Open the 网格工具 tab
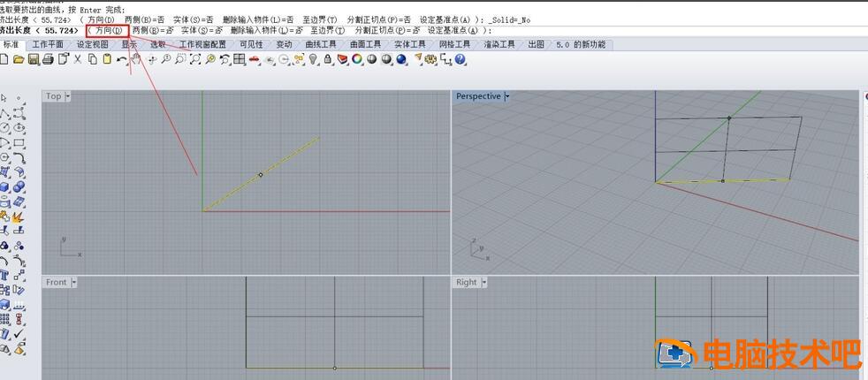868x380 pixels. (x=454, y=45)
